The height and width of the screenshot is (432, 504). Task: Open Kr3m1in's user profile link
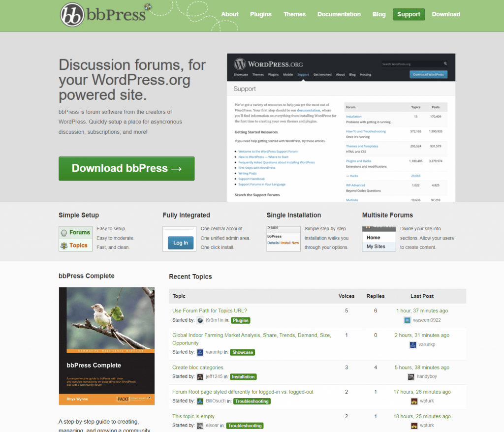point(215,320)
